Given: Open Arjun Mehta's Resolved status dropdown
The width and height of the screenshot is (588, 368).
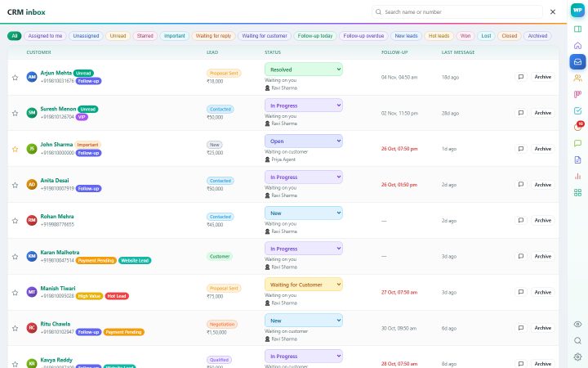Looking at the screenshot, I should pos(304,70).
